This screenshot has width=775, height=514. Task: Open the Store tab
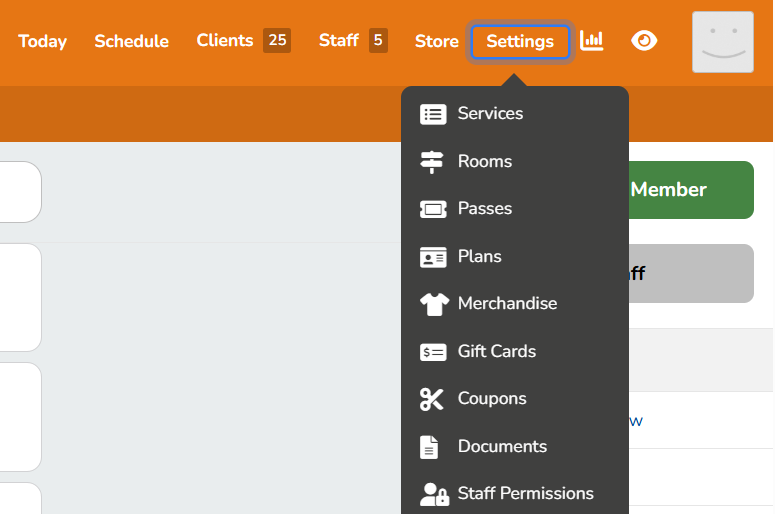(x=436, y=42)
